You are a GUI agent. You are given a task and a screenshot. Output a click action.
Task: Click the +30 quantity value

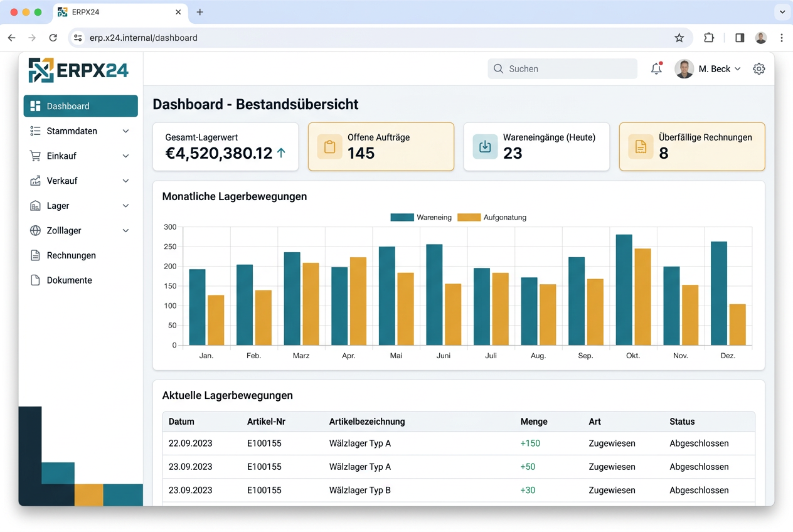tap(528, 491)
